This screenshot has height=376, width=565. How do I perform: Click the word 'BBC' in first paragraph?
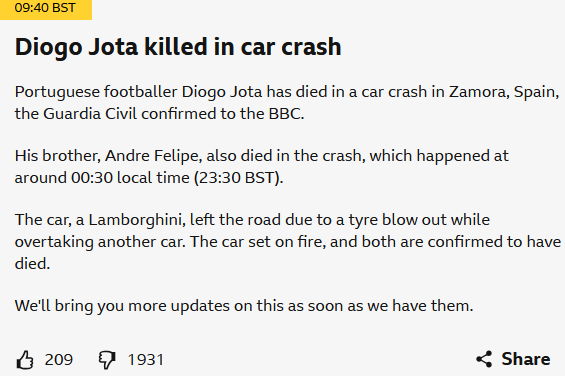coord(286,114)
